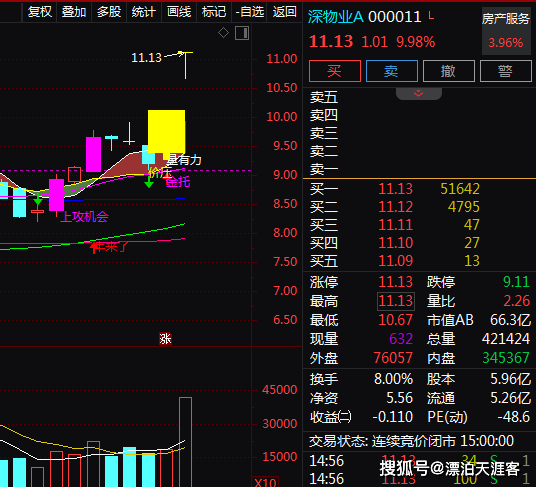Click the X10 volume scale label

point(265,482)
